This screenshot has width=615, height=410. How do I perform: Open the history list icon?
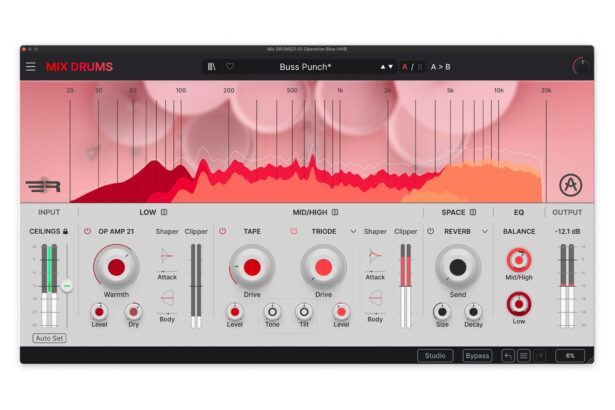pos(524,356)
